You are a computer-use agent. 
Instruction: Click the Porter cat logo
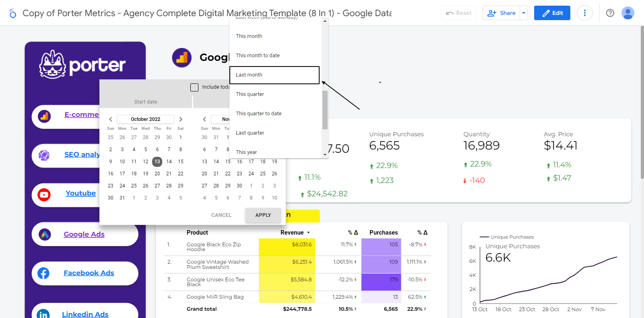52,64
